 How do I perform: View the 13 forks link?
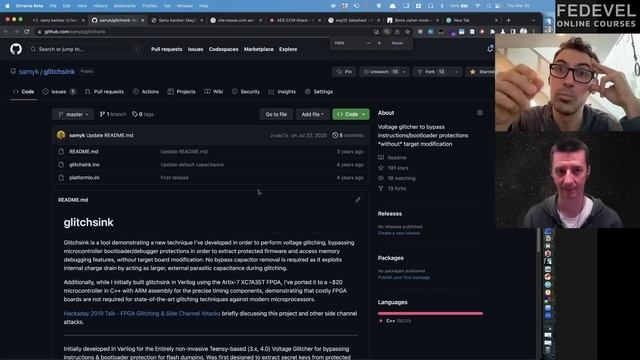tap(392, 189)
